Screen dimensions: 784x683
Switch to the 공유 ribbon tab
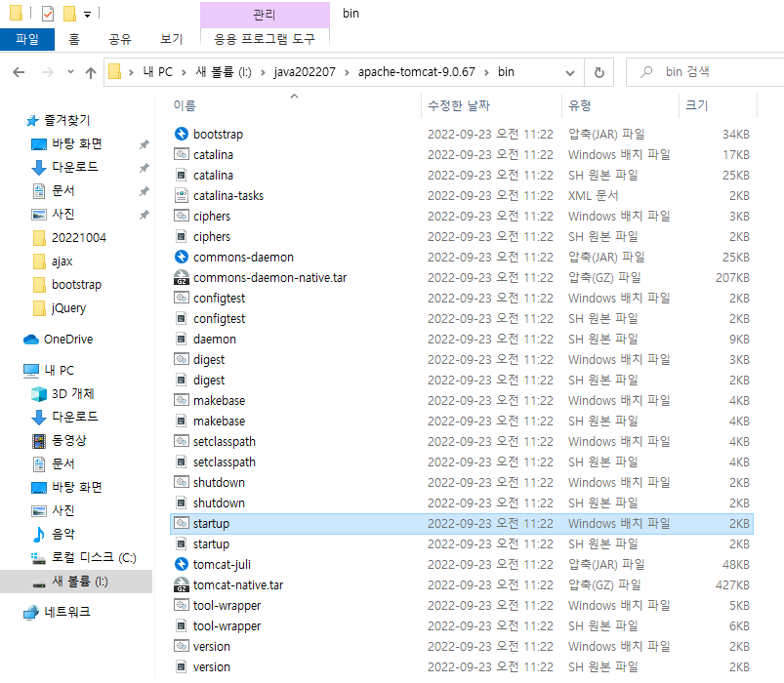(120, 39)
